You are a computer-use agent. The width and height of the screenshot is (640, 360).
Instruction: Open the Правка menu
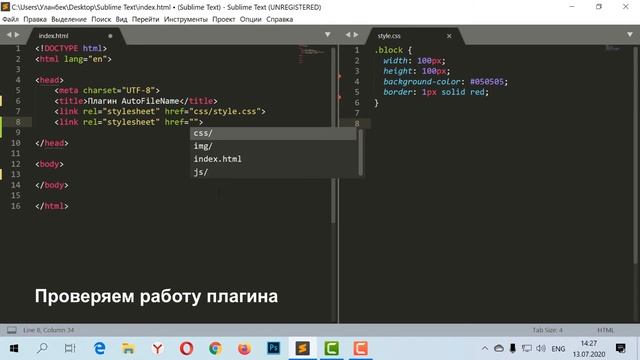(35, 19)
